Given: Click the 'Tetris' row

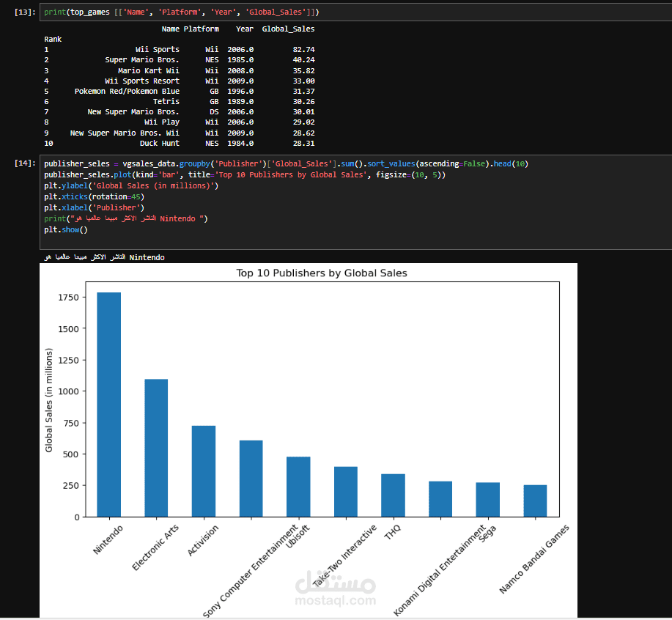Looking at the screenshot, I should click(179, 102).
